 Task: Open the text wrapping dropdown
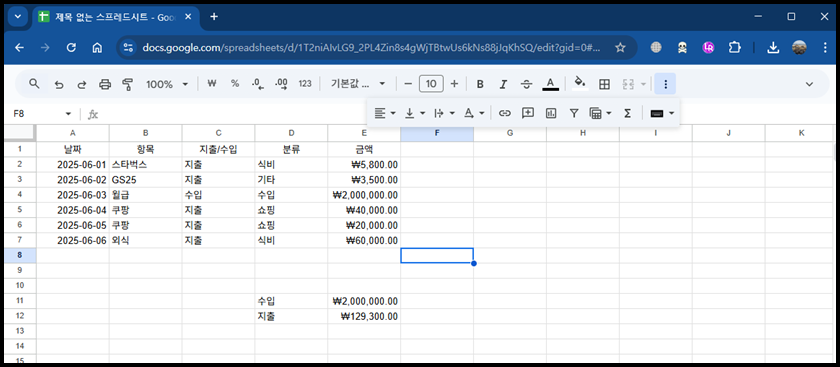point(444,113)
